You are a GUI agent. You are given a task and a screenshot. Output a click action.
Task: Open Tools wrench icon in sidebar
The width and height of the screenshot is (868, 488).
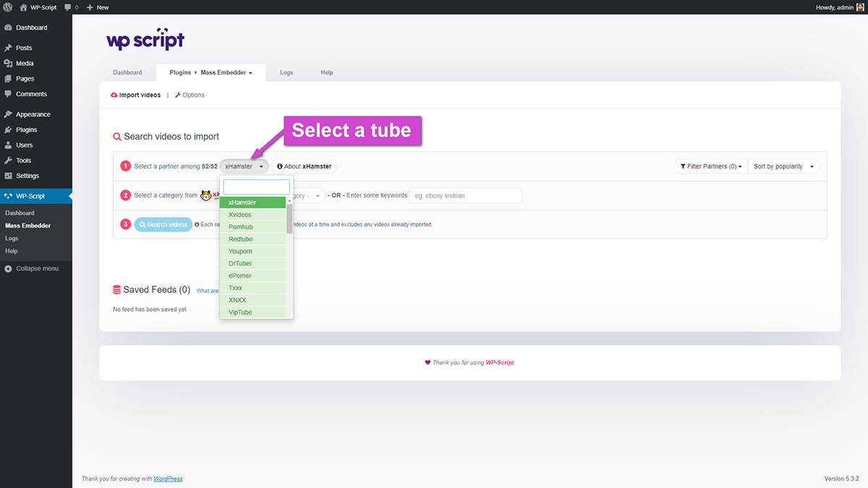pos(8,160)
